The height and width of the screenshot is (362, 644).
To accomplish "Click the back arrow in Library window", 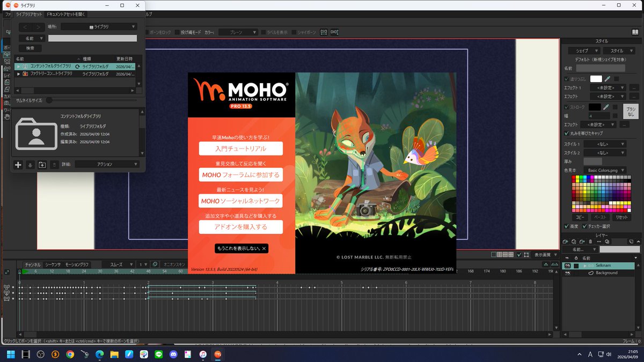I will pos(25,27).
